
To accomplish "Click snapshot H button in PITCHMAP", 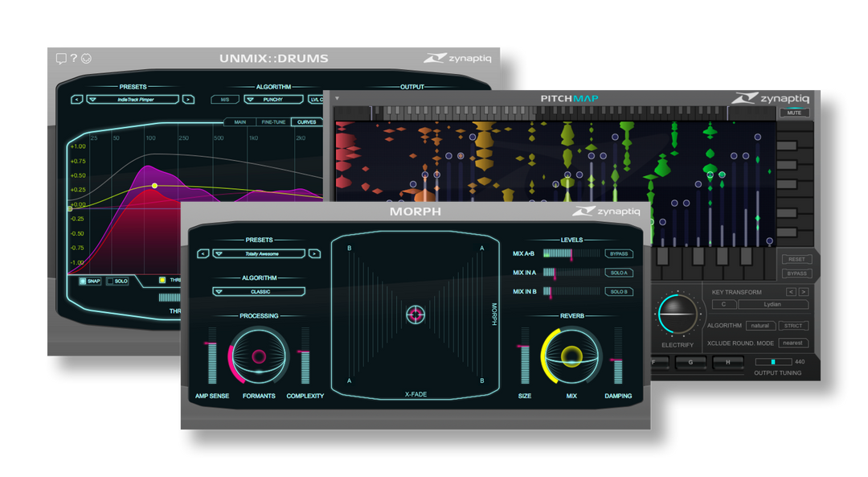I will tap(728, 362).
